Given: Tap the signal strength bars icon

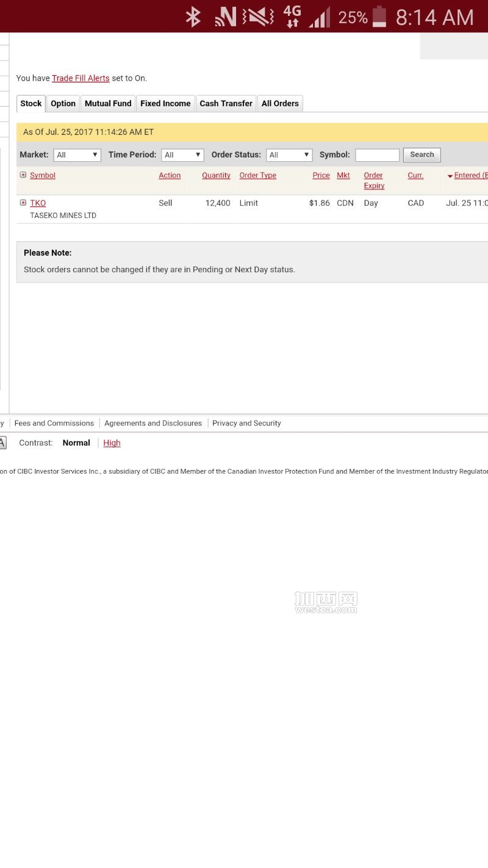Looking at the screenshot, I should point(319,16).
